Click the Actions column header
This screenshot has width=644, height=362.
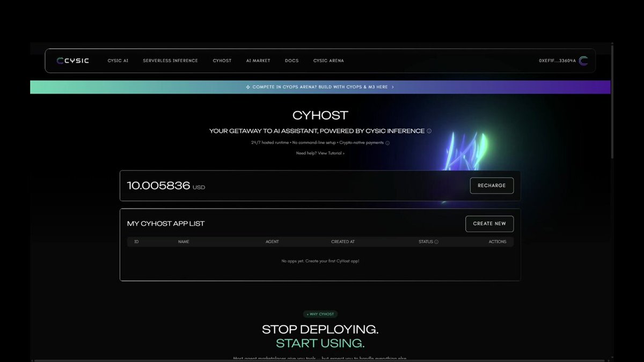click(497, 242)
